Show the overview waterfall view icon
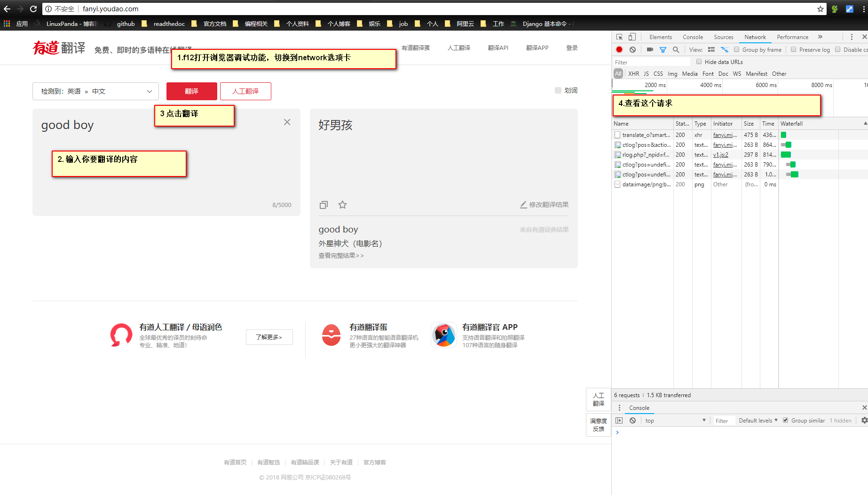Image resolution: width=868 pixels, height=495 pixels. click(x=725, y=49)
